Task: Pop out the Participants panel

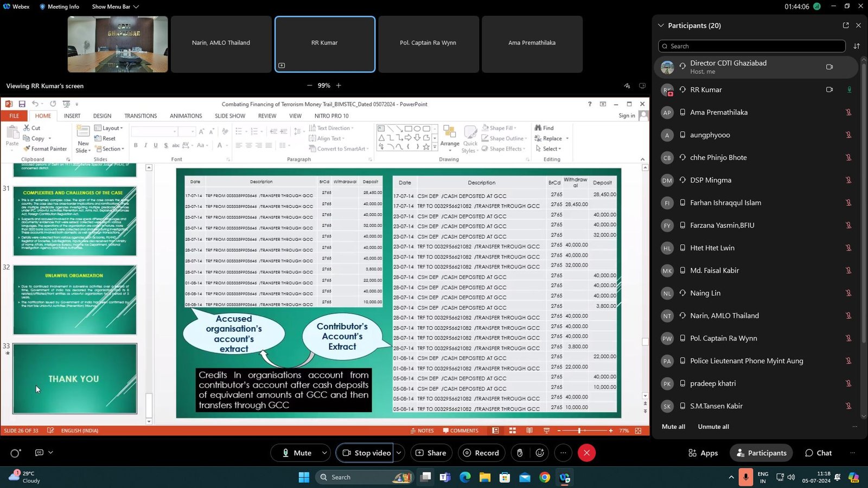Action: [845, 25]
